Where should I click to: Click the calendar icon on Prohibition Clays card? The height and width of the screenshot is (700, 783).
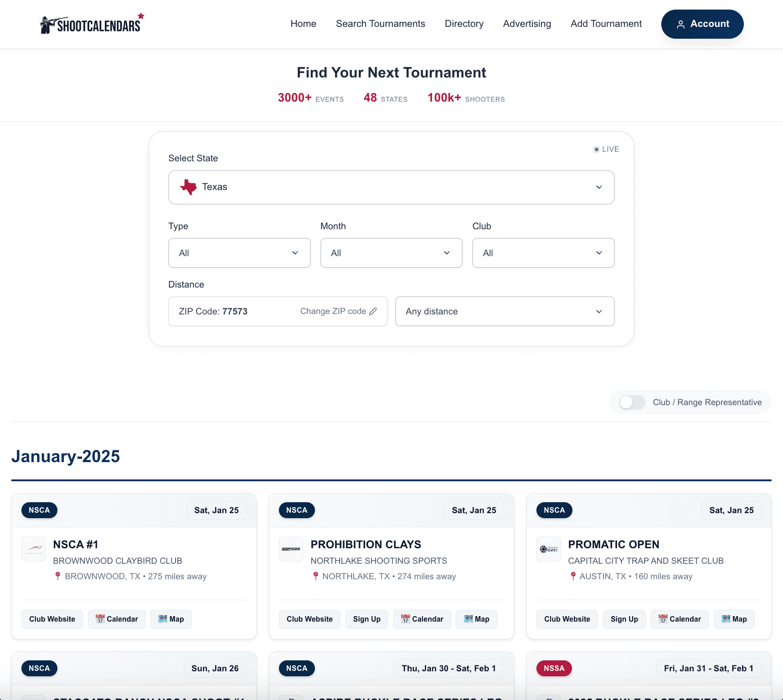pyautogui.click(x=406, y=619)
